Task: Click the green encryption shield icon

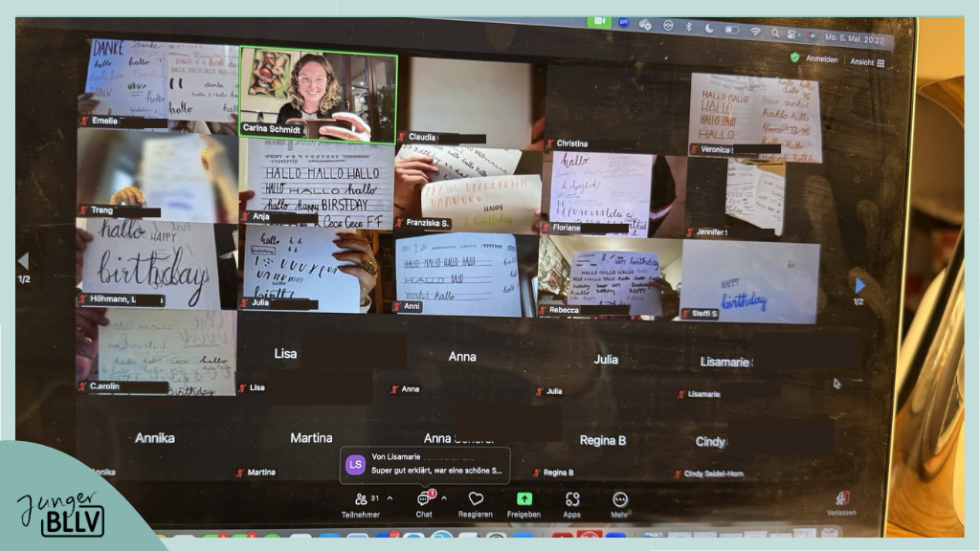Action: (794, 57)
